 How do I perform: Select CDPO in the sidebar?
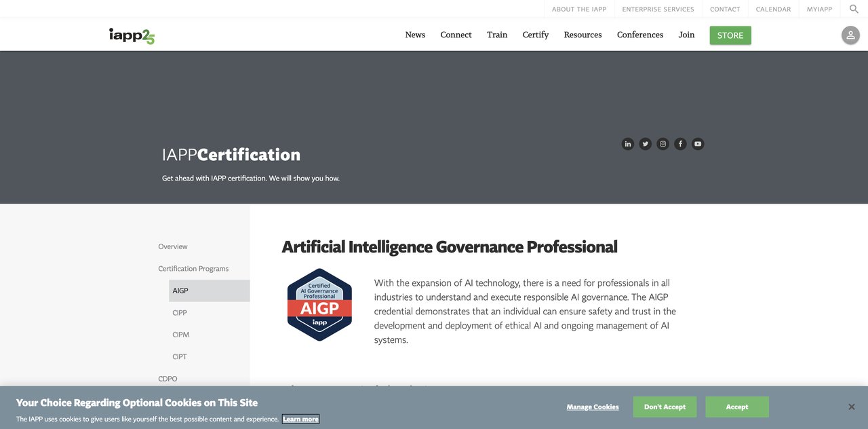click(167, 379)
